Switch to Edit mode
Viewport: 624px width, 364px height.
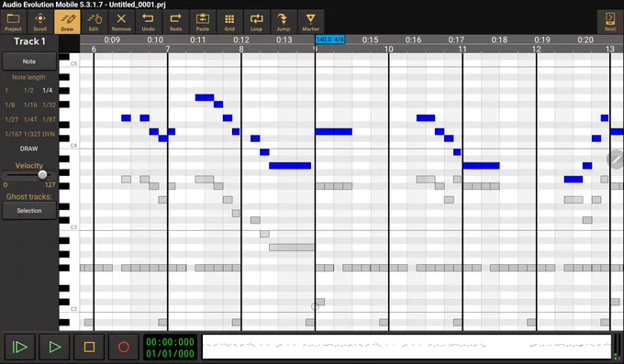pyautogui.click(x=94, y=22)
